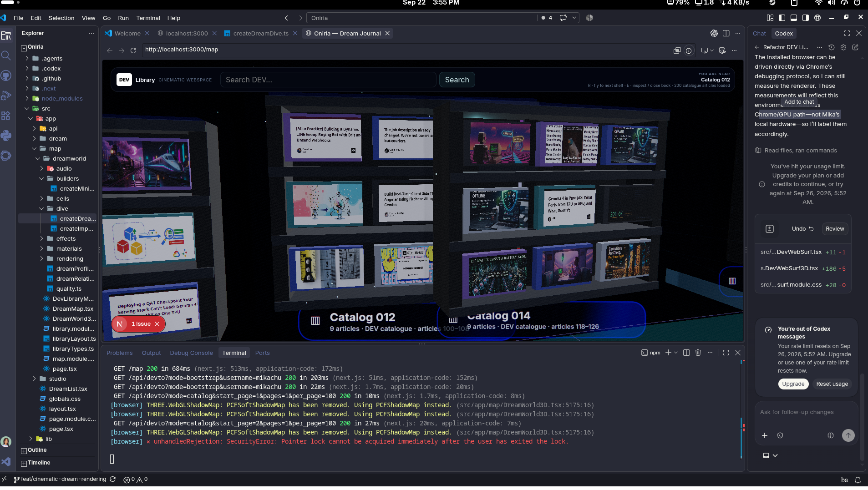Screen dimensions: 868x490
Task: Go back from the Refactor DEV Li... thread
Action: pos(757,47)
